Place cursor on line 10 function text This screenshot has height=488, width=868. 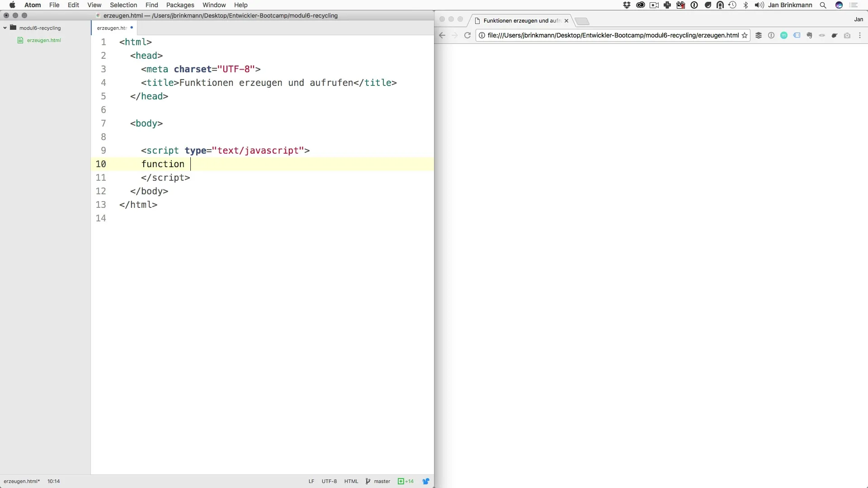point(163,164)
